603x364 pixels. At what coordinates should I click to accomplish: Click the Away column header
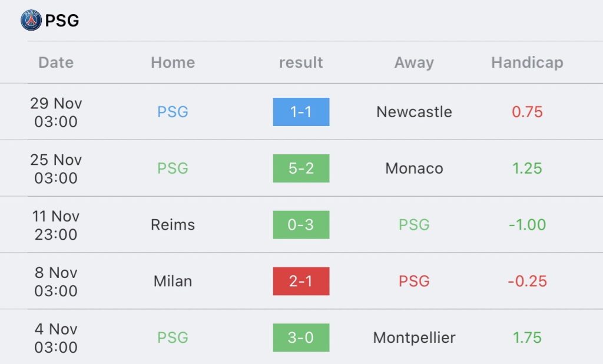click(414, 62)
